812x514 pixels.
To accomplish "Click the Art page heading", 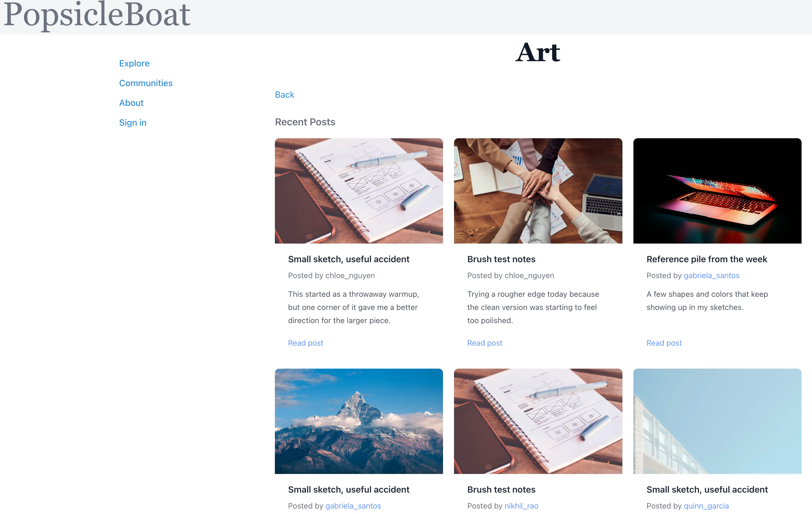I will (x=538, y=53).
